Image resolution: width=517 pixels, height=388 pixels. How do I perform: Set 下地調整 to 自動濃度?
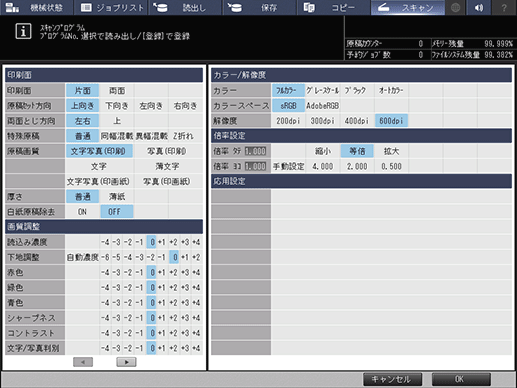click(83, 257)
